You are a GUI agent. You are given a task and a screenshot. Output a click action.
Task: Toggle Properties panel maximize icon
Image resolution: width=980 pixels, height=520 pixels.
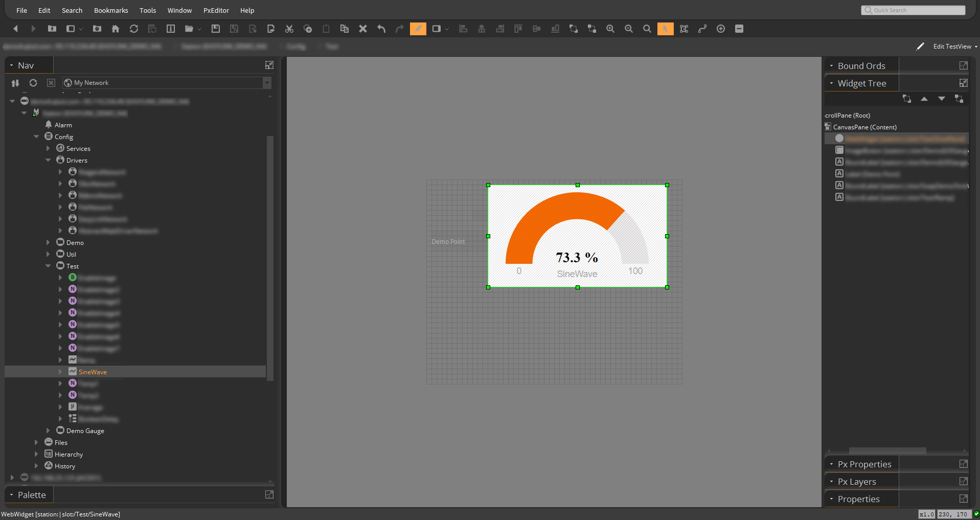tap(964, 499)
